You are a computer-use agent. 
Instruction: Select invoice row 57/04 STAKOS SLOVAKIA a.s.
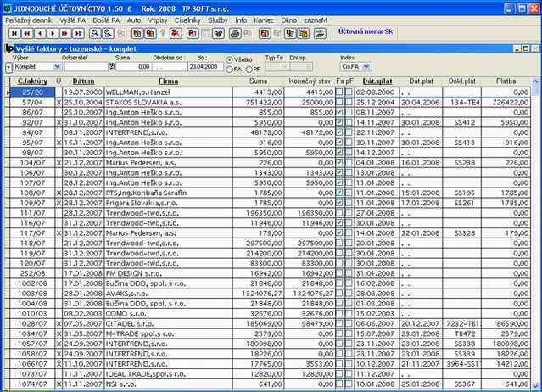[270, 103]
